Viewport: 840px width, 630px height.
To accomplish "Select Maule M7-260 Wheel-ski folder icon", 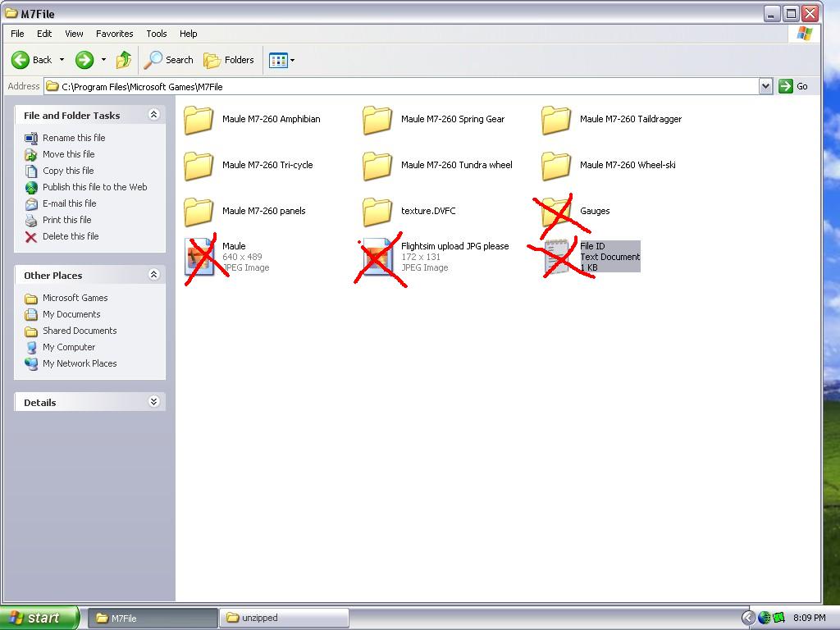I will coord(556,166).
